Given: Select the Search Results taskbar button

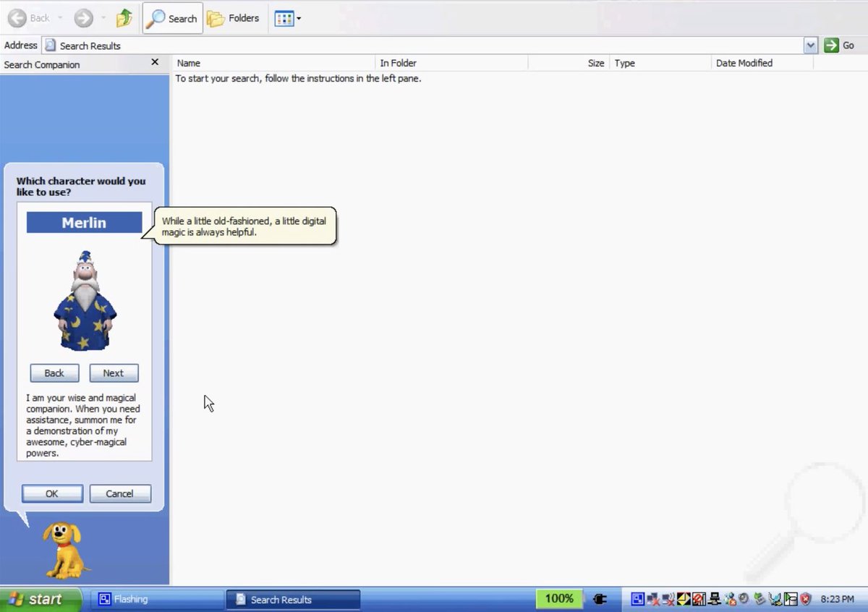Looking at the screenshot, I should (x=292, y=599).
